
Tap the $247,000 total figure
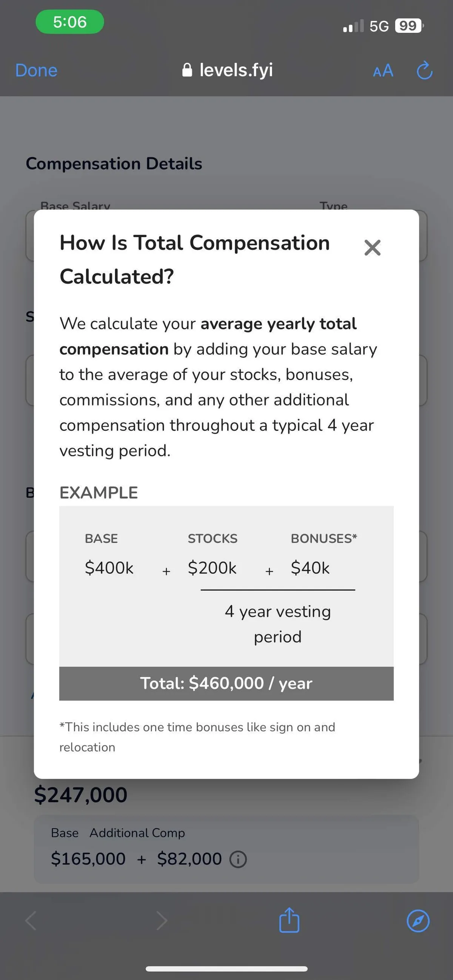[81, 795]
